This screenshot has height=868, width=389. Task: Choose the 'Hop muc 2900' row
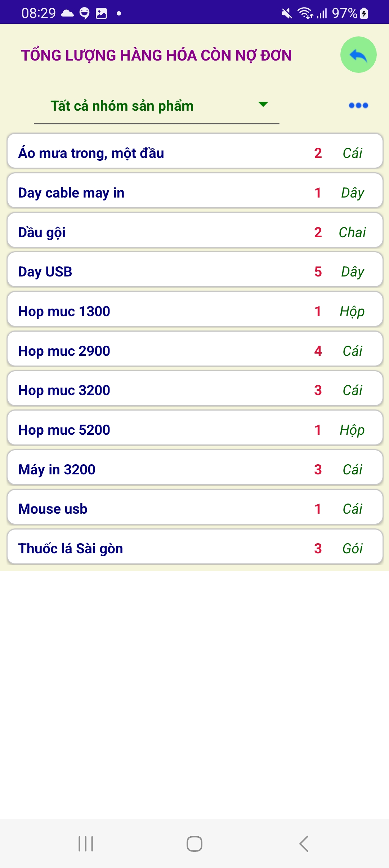click(194, 351)
